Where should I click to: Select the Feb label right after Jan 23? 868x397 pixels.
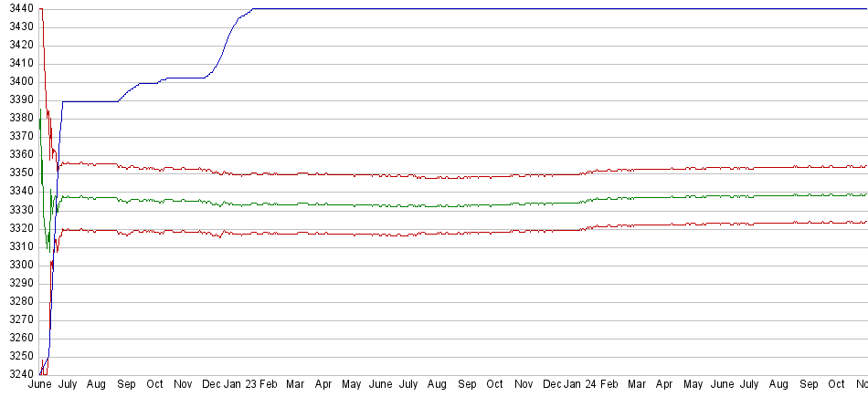268,385
